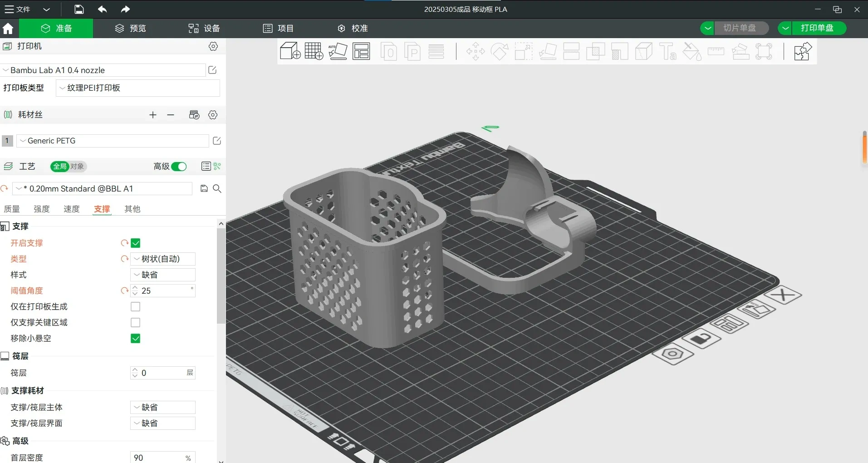Switch process scope to Objects toggle
The width and height of the screenshot is (868, 463).
77,167
